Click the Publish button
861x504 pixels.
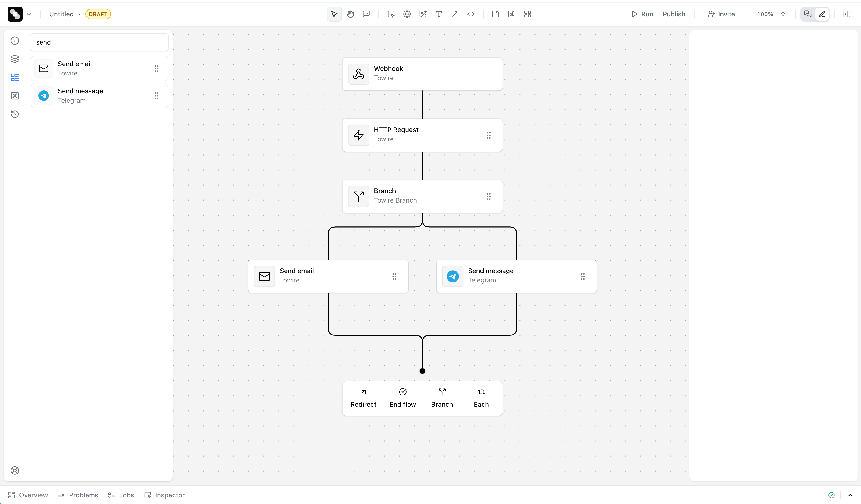pos(673,14)
